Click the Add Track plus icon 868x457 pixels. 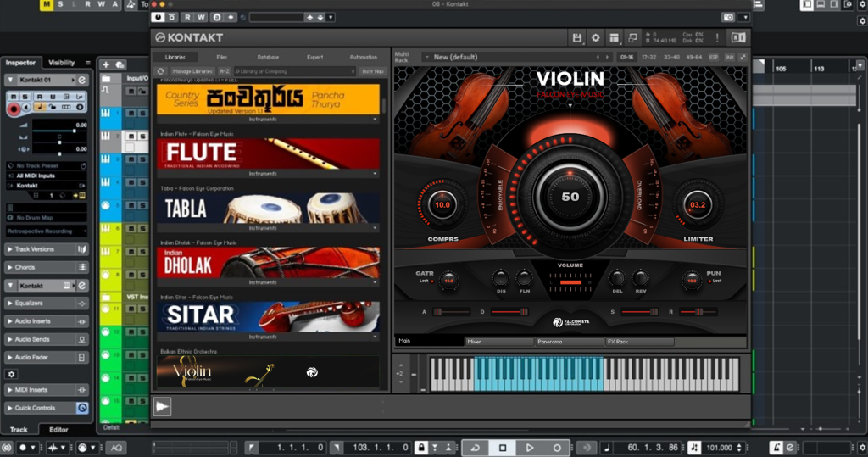point(106,64)
